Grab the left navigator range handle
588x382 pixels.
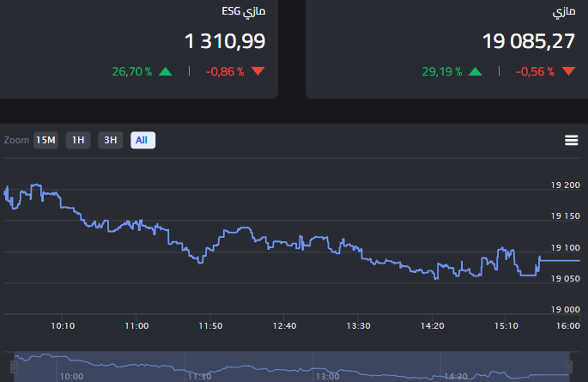coord(15,367)
